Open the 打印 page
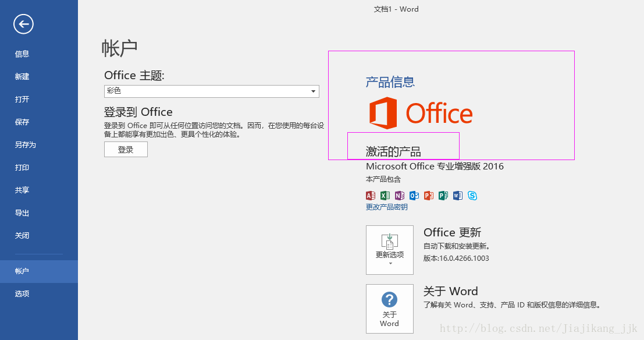The image size is (644, 340). [x=38, y=167]
